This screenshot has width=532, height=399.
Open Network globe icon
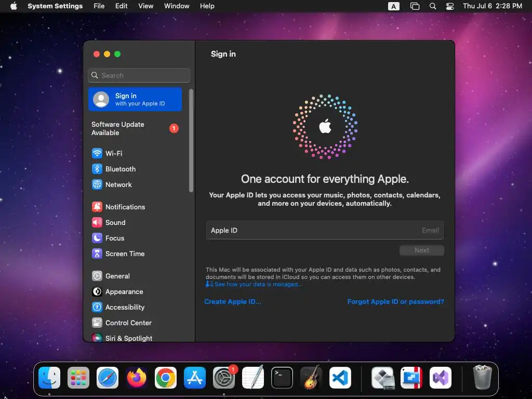tap(97, 184)
